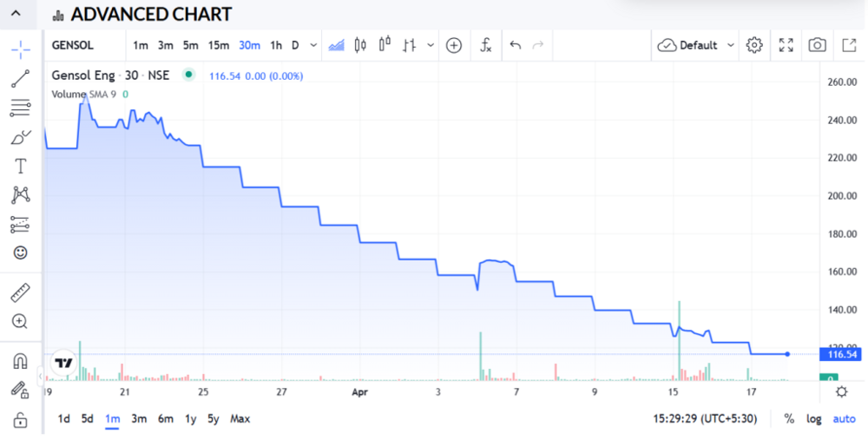Switch to the 6m date range

tap(165, 418)
